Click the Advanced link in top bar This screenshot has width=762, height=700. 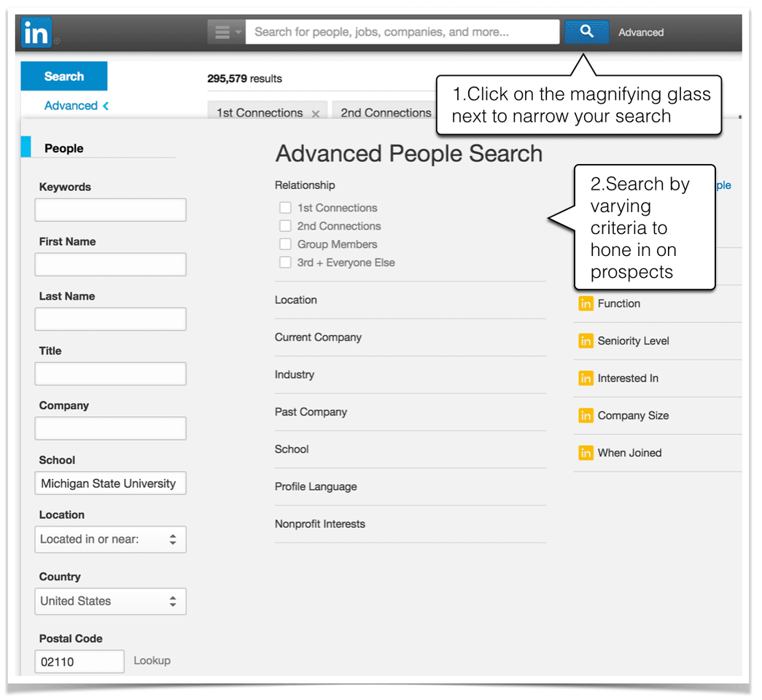pyautogui.click(x=641, y=32)
